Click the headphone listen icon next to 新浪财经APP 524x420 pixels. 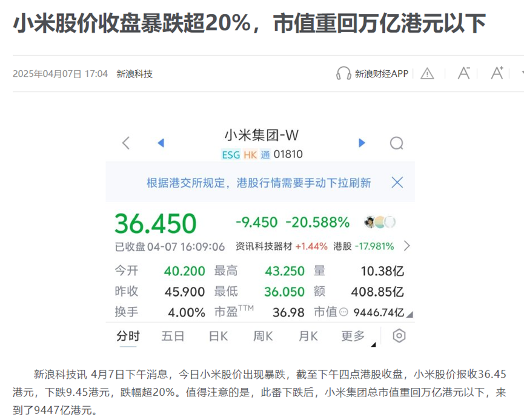[x=343, y=73]
